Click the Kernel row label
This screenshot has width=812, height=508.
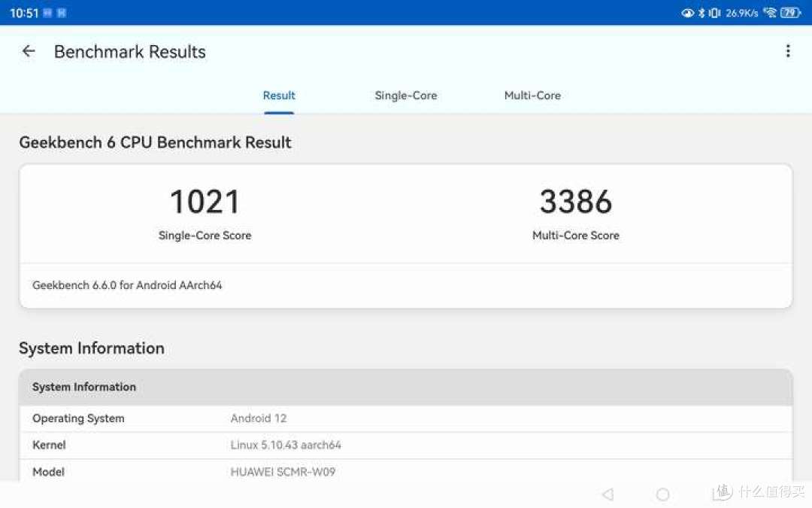point(49,446)
